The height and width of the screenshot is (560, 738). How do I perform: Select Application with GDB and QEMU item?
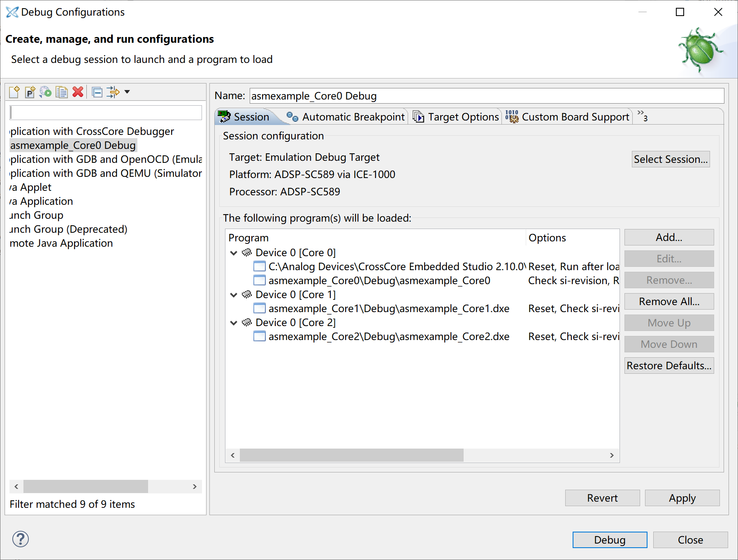click(106, 173)
